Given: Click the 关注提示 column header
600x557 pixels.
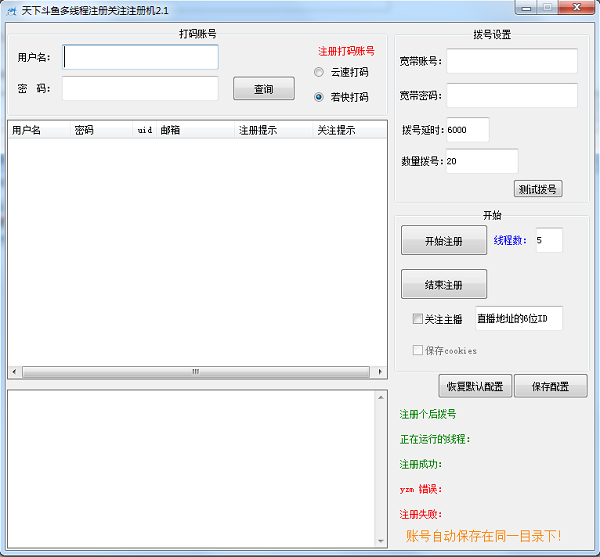Looking at the screenshot, I should click(x=349, y=130).
